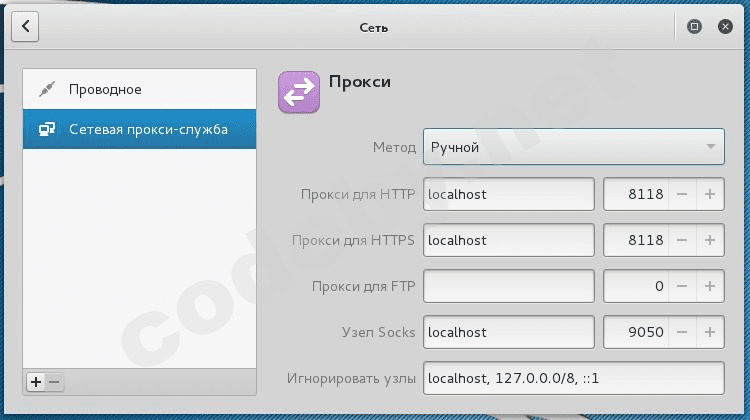The height and width of the screenshot is (420, 750).
Task: Select Проводное in the sidebar
Action: click(139, 89)
